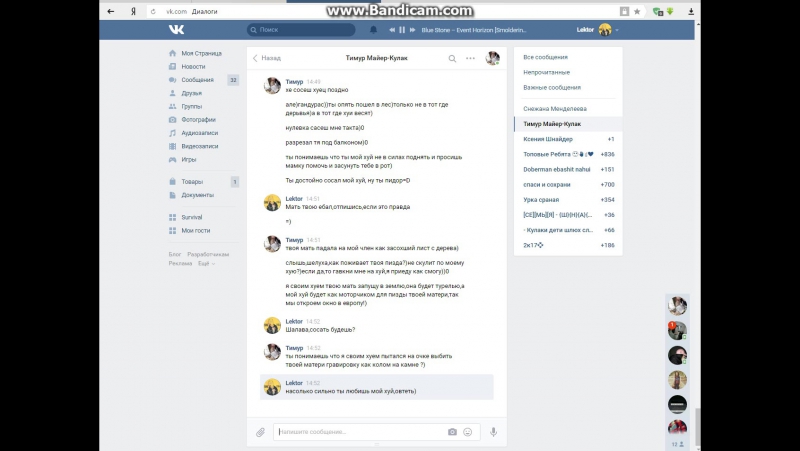Image resolution: width=800 pixels, height=451 pixels.
Task: Select highlighted Lektor message at 14:52
Action: (x=377, y=387)
